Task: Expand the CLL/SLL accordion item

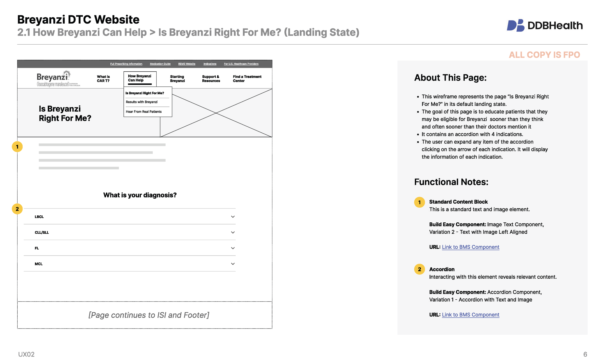Action: coord(233,232)
